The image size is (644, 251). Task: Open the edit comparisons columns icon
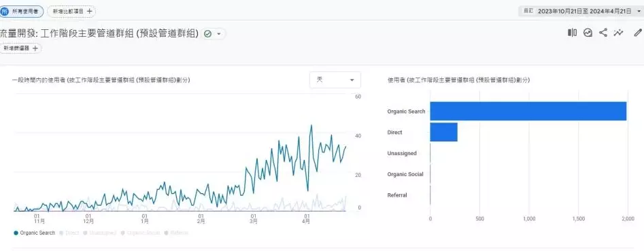pyautogui.click(x=572, y=33)
